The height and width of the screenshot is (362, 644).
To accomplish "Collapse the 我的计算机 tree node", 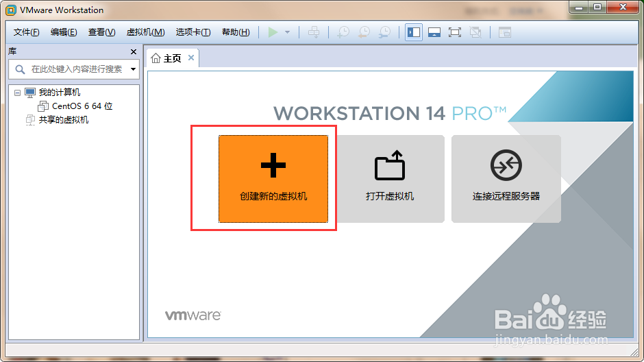I will coord(17,93).
